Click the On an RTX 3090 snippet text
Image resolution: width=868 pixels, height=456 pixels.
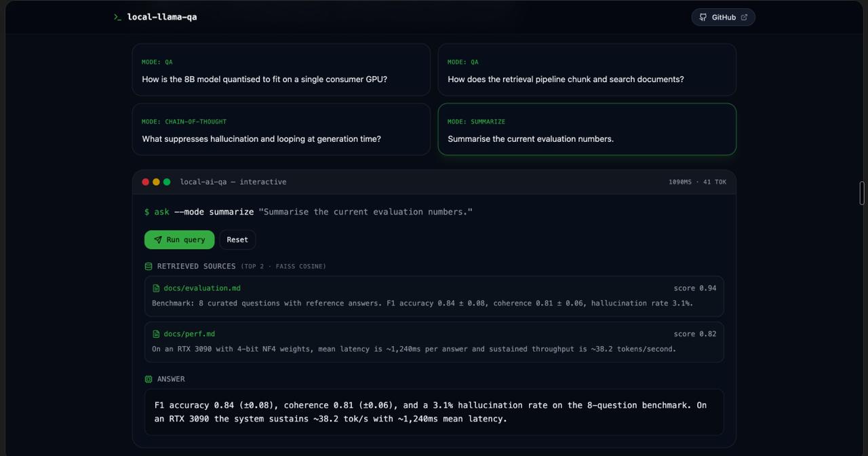pos(414,349)
